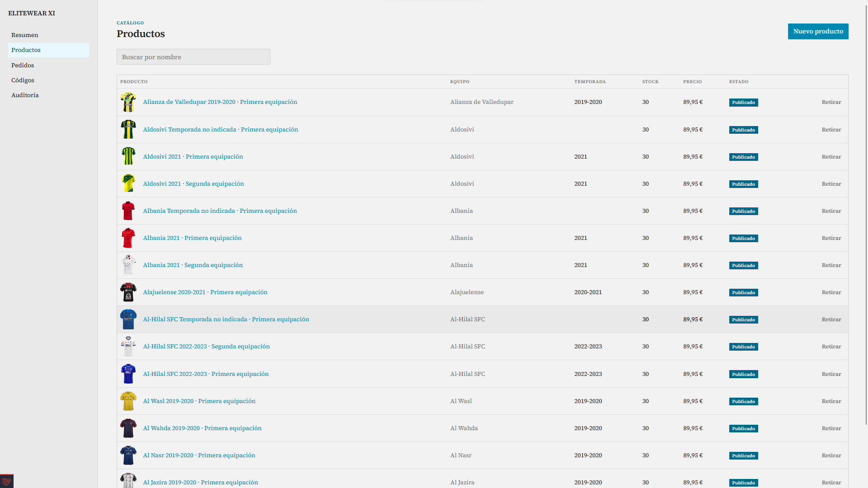Open the Alianza de Valledupar jersey thumbnail
Image resolution: width=868 pixels, height=488 pixels.
(x=128, y=102)
